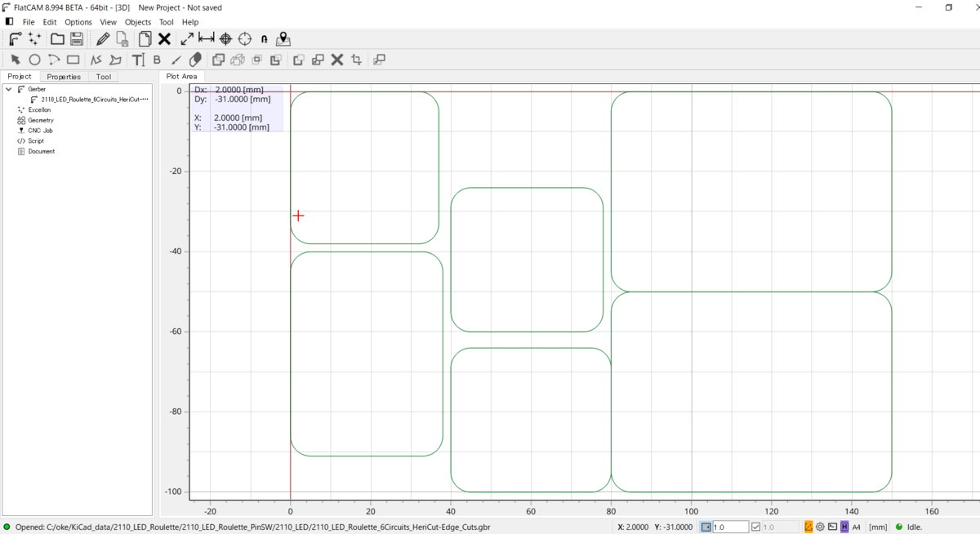Select the add rectangle tool
This screenshot has height=534, width=980.
73,60
